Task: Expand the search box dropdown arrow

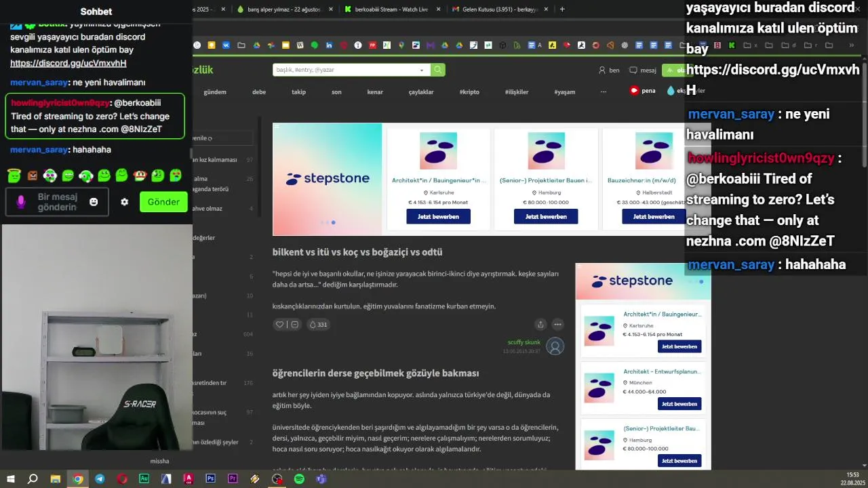Action: (x=422, y=70)
